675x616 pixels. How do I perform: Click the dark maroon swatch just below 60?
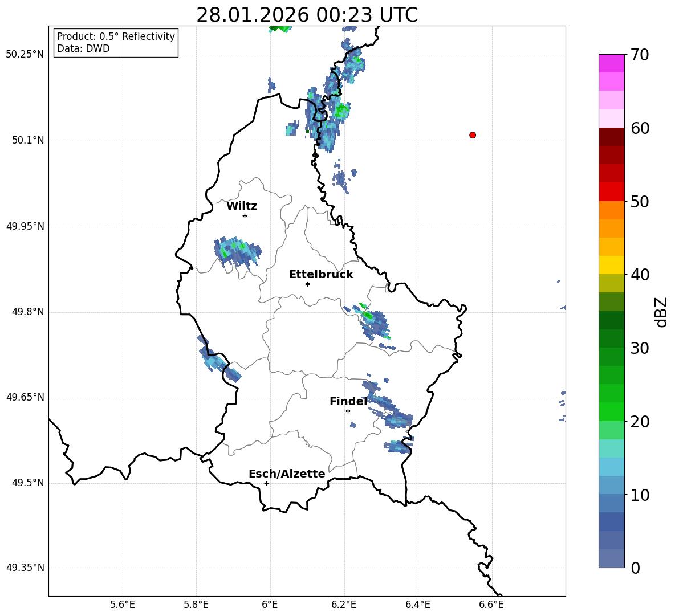click(611, 137)
